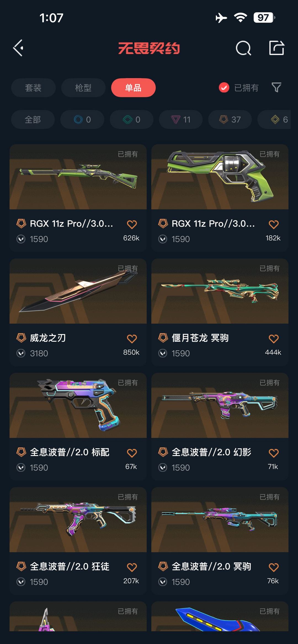Favorite the 威龙之刃 heart icon
The image size is (298, 644).
(x=132, y=339)
